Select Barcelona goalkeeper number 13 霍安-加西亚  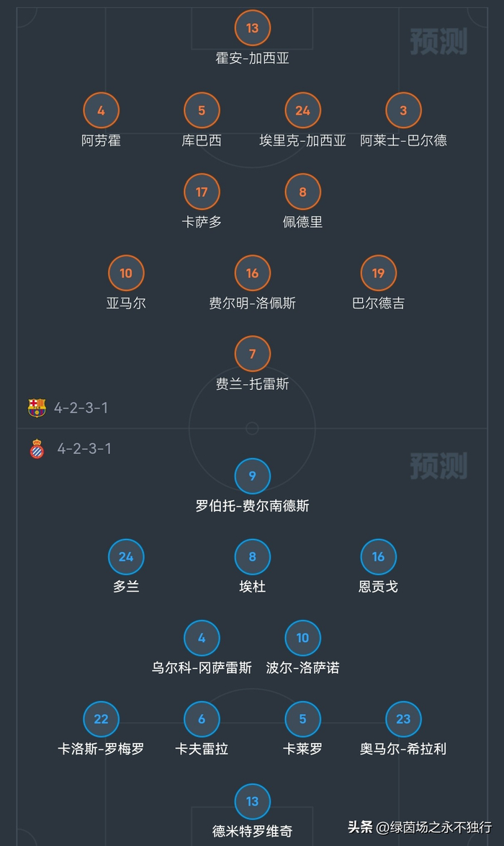252,28
